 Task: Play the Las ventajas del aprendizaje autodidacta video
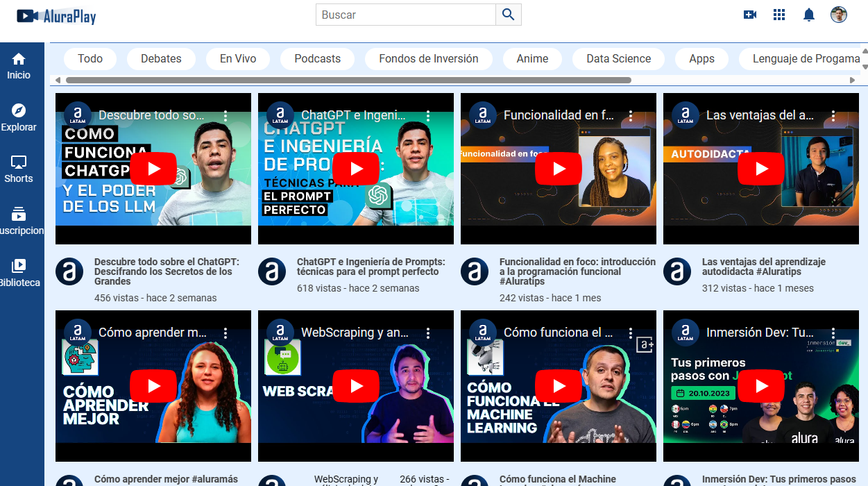click(761, 169)
